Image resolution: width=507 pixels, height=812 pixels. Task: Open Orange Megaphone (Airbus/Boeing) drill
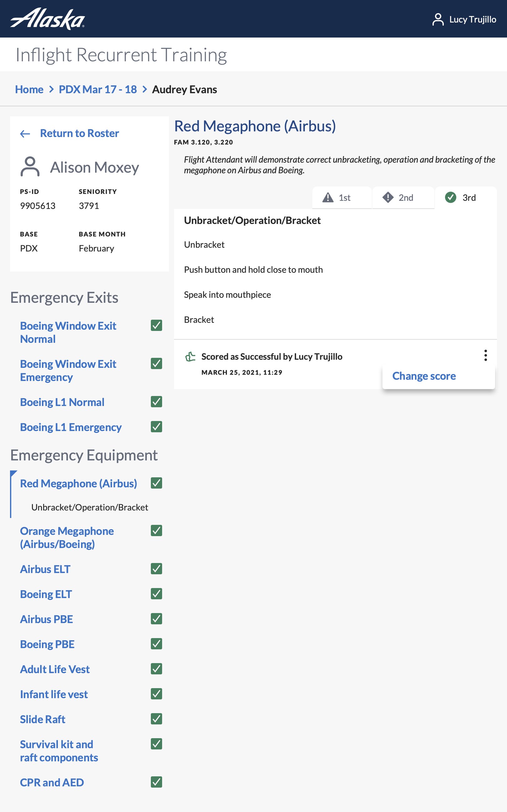click(67, 538)
